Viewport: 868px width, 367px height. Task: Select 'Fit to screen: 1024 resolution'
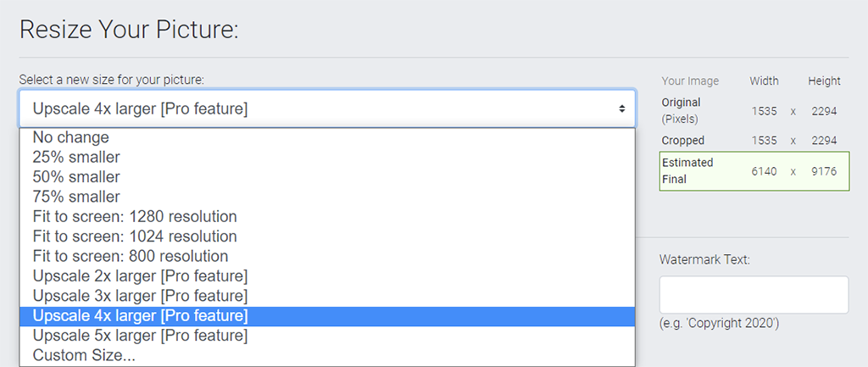click(x=326, y=236)
